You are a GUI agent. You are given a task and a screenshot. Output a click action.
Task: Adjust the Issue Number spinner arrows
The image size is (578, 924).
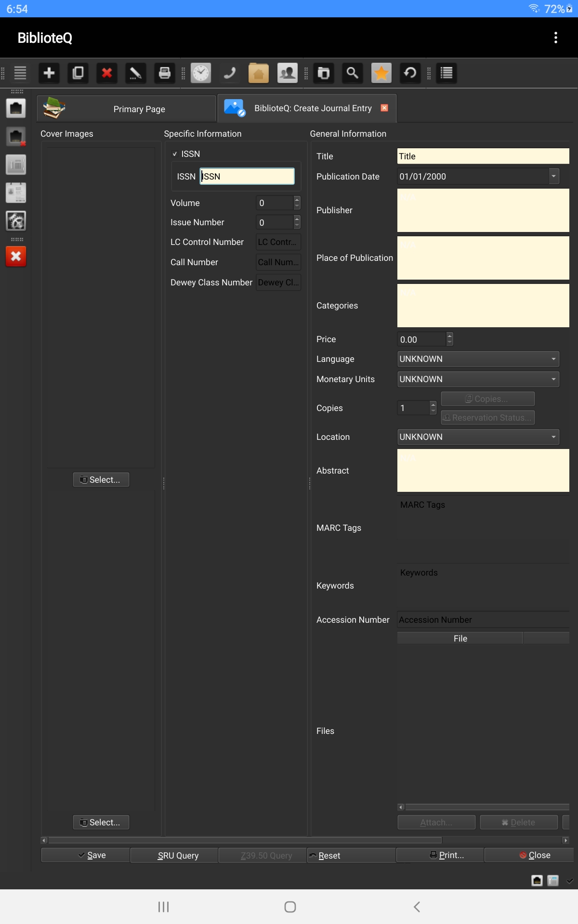tap(297, 222)
